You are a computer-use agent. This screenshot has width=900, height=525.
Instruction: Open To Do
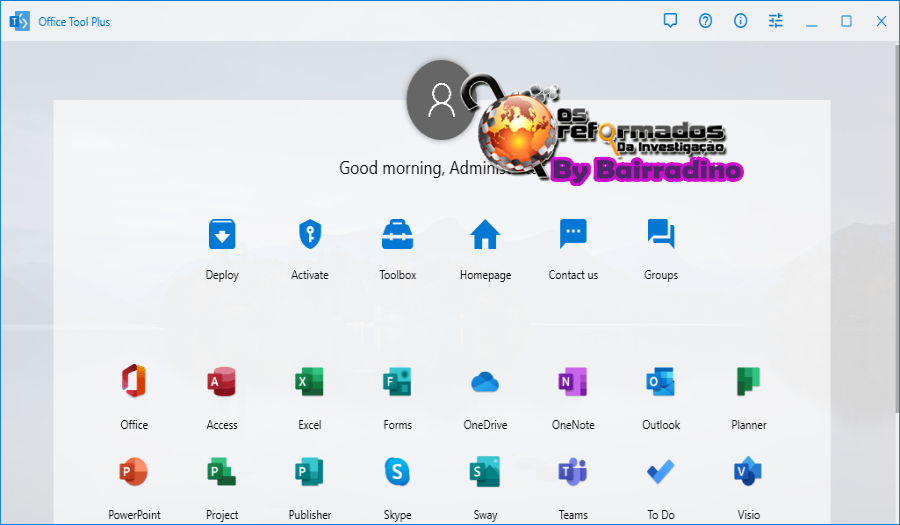[661, 472]
